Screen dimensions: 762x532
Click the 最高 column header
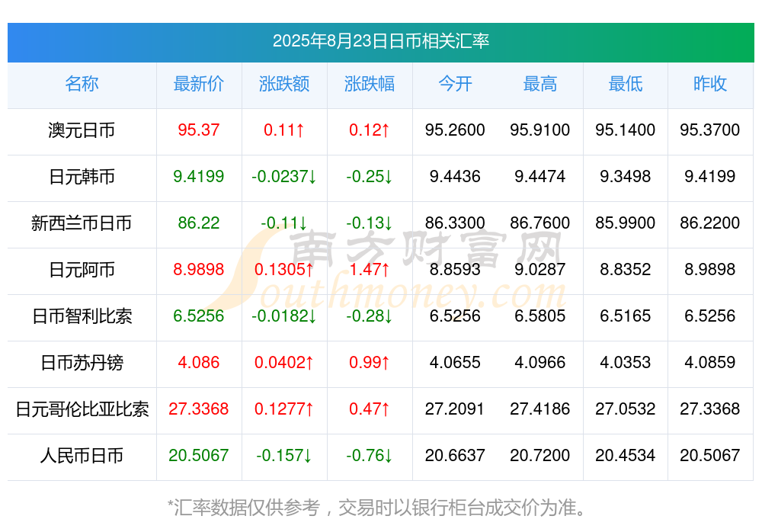point(540,84)
